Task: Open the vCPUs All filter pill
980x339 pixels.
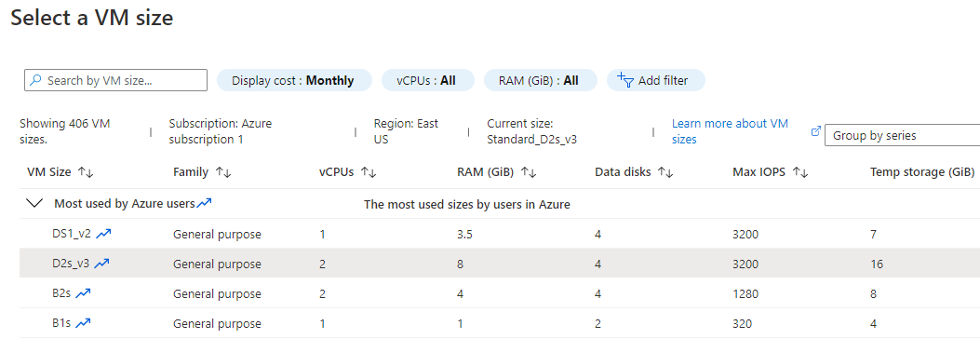Action: pos(427,81)
